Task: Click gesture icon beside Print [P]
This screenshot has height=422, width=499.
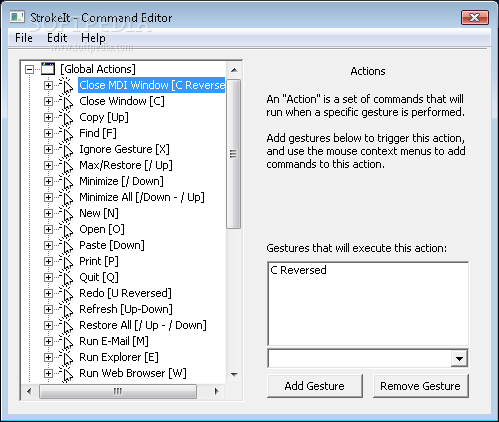Action: click(x=66, y=262)
